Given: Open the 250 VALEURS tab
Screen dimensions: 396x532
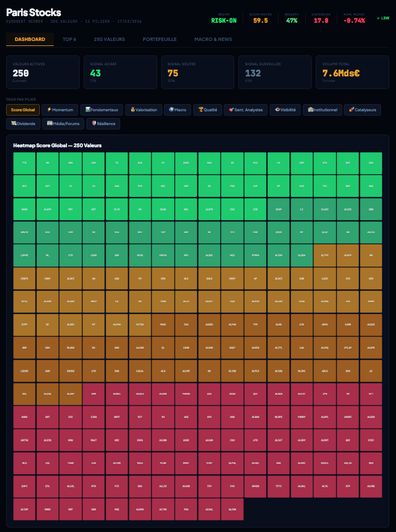Looking at the screenshot, I should tap(109, 39).
